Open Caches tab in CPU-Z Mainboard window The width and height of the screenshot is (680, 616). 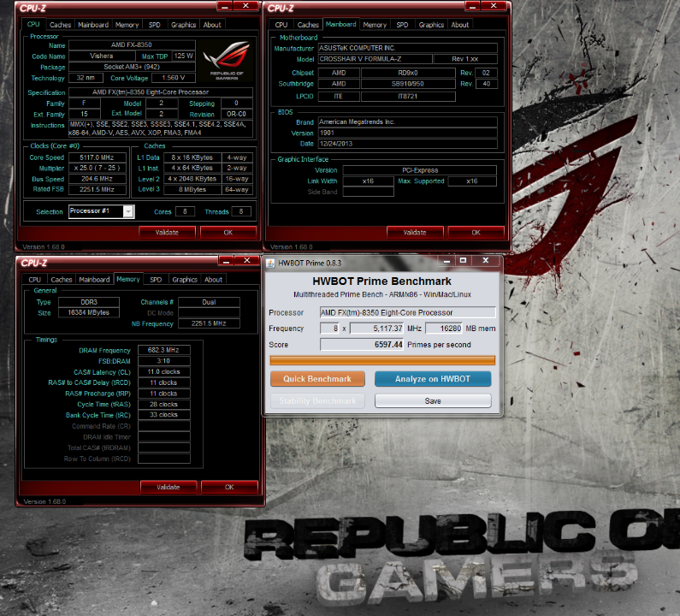pos(308,25)
